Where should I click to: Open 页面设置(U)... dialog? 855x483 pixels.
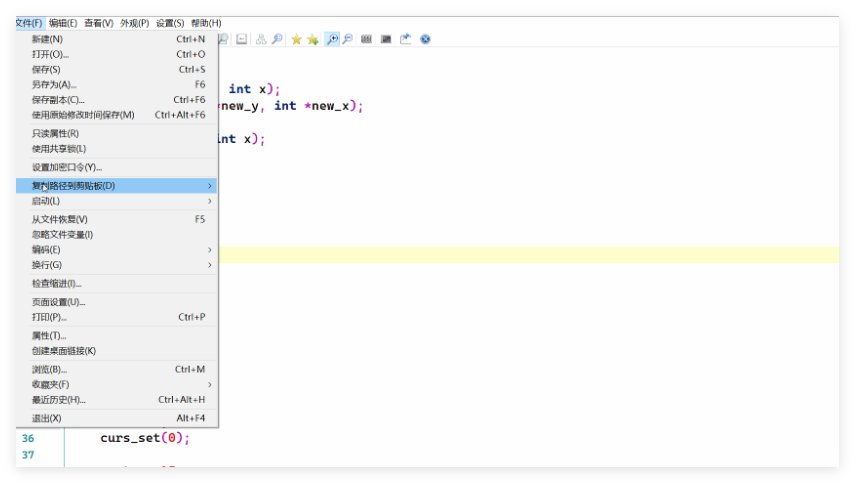pyautogui.click(x=117, y=302)
